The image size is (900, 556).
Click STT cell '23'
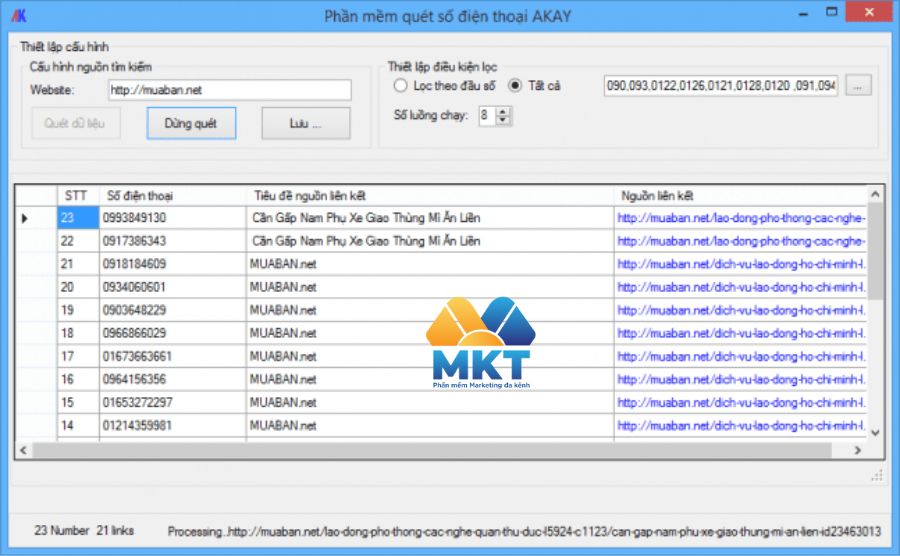tap(78, 218)
